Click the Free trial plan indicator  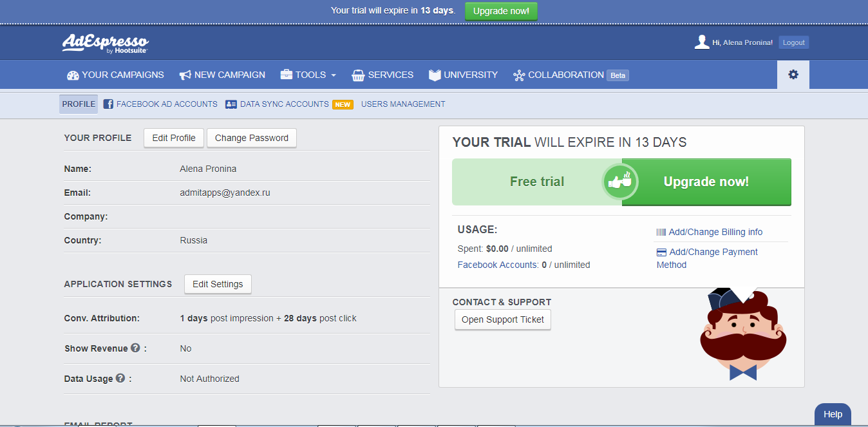537,182
